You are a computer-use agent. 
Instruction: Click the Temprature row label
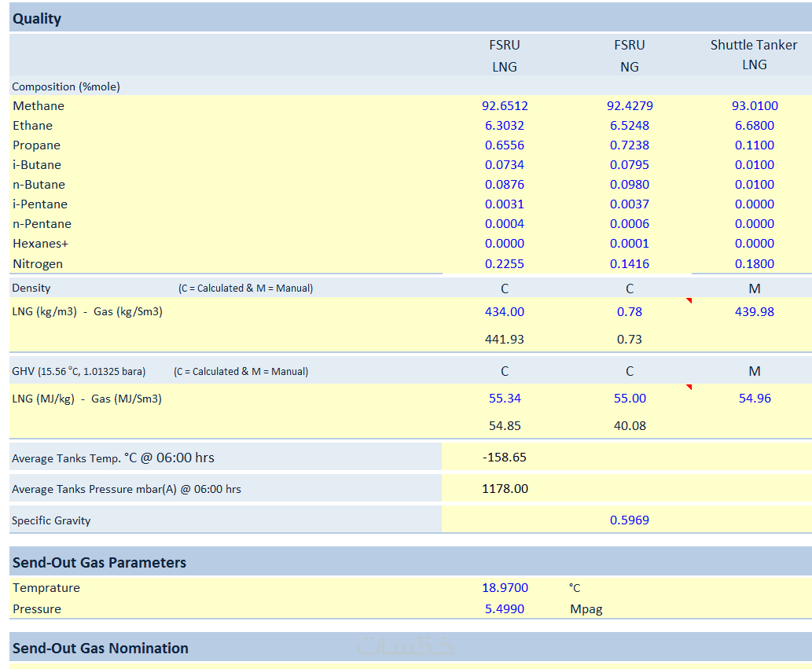click(x=46, y=588)
